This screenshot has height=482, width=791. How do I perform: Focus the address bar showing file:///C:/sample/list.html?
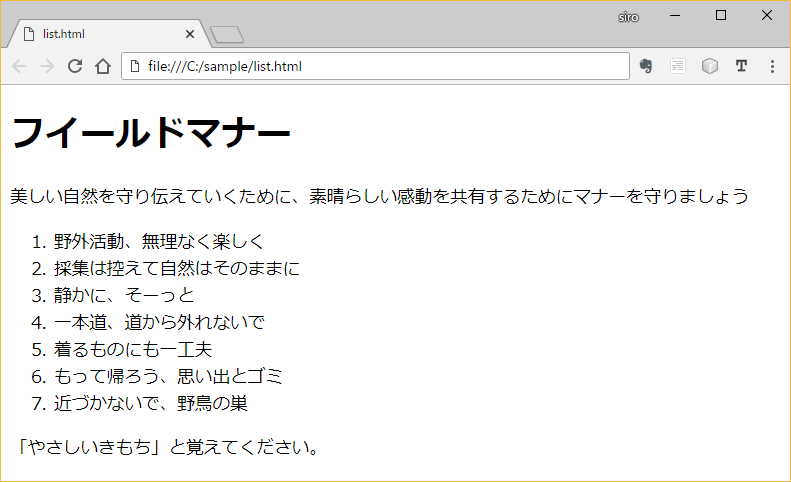(x=380, y=67)
